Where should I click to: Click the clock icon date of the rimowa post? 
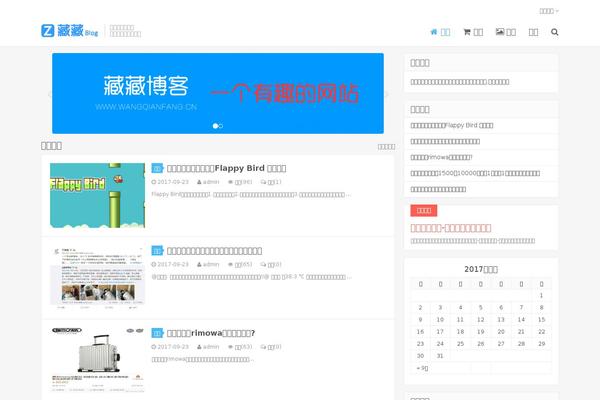point(170,347)
